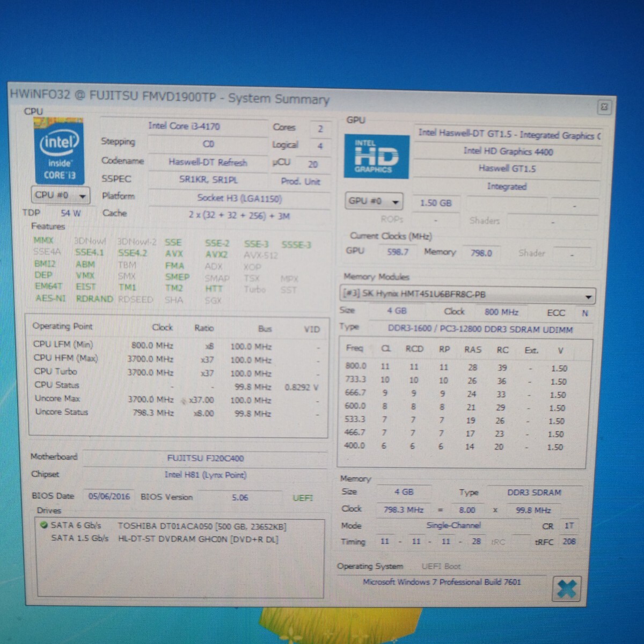The image size is (644, 644).
Task: Click the Prod. Unit label
Action: click(x=301, y=181)
